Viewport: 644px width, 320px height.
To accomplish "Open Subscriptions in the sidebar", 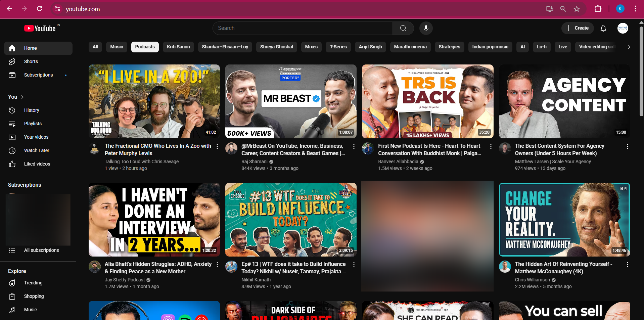I will coord(38,75).
